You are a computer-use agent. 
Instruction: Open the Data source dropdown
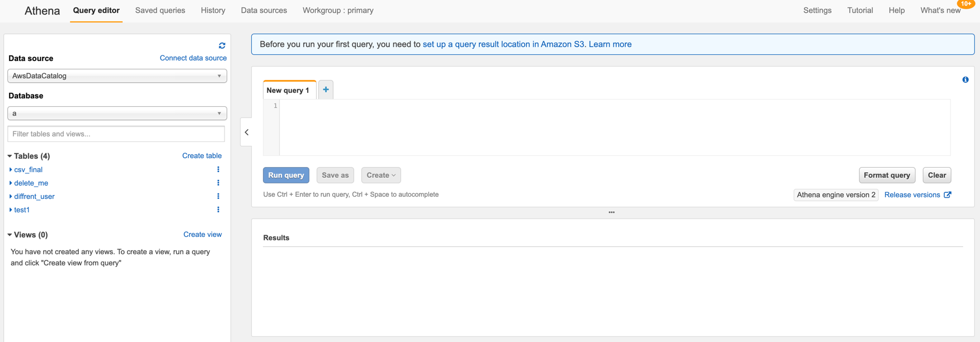pyautogui.click(x=117, y=76)
